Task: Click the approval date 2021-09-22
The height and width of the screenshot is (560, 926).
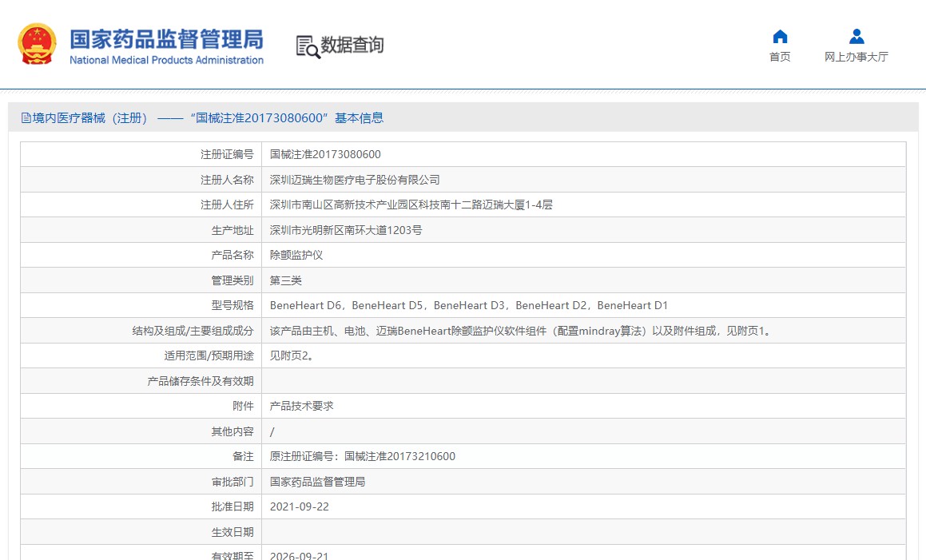Action: [300, 506]
